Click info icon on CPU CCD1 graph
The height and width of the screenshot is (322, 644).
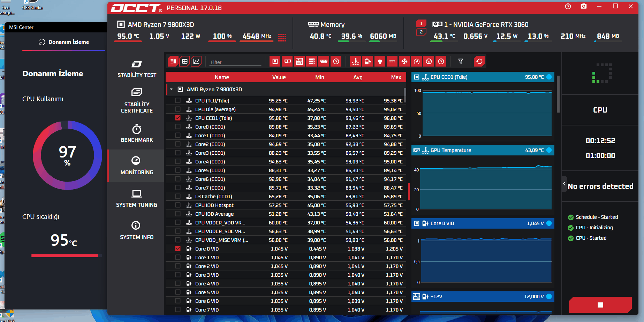click(x=549, y=77)
